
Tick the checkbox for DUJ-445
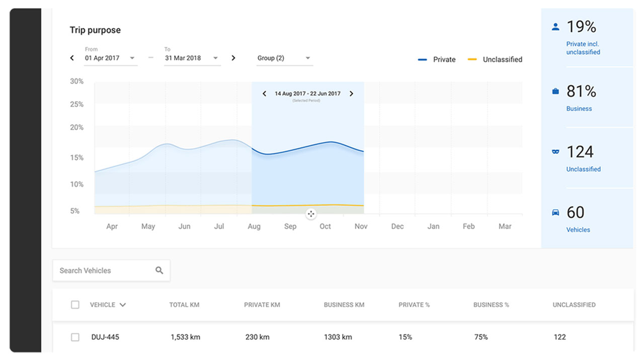[x=75, y=337]
